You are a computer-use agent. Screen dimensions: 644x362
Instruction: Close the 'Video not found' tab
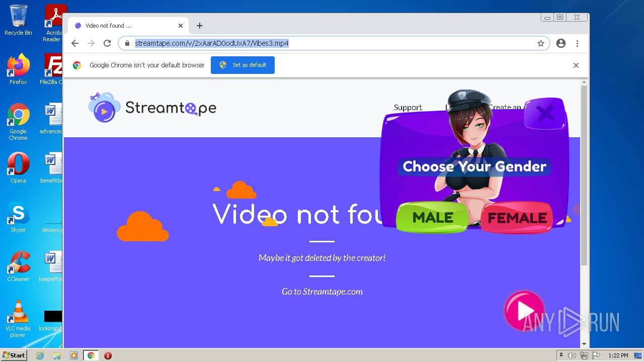pos(181,26)
